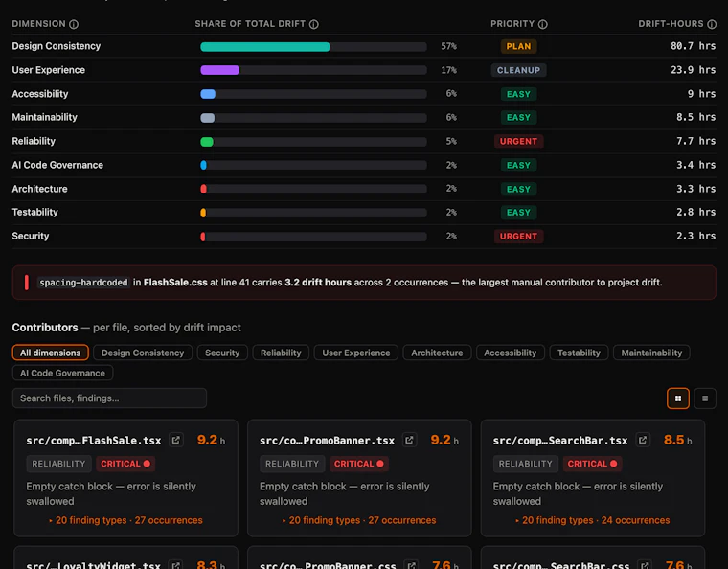The height and width of the screenshot is (569, 728).
Task: Open FlashSale.tsx external link icon
Action: coord(175,440)
